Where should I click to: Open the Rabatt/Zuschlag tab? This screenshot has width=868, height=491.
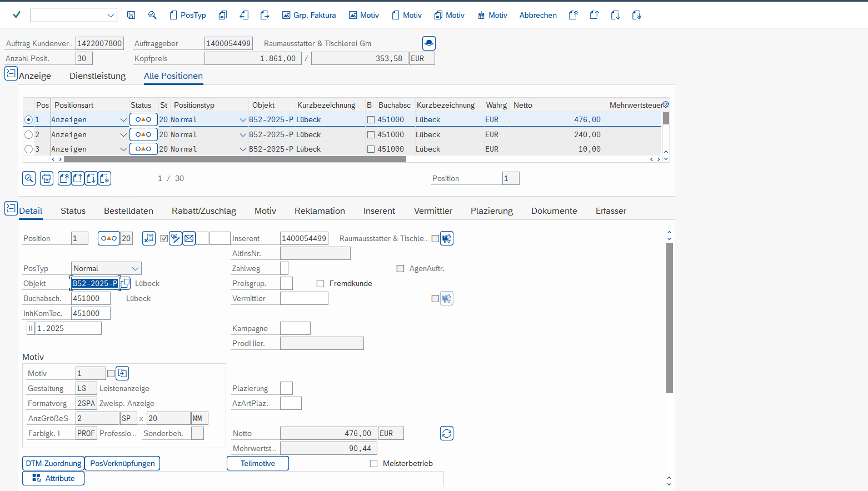point(204,211)
